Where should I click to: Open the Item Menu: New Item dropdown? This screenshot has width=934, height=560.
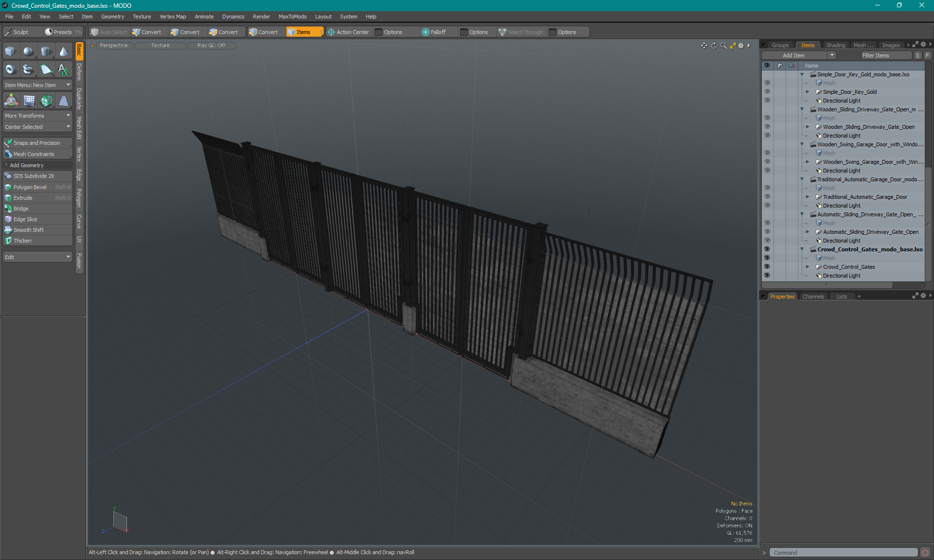(37, 85)
